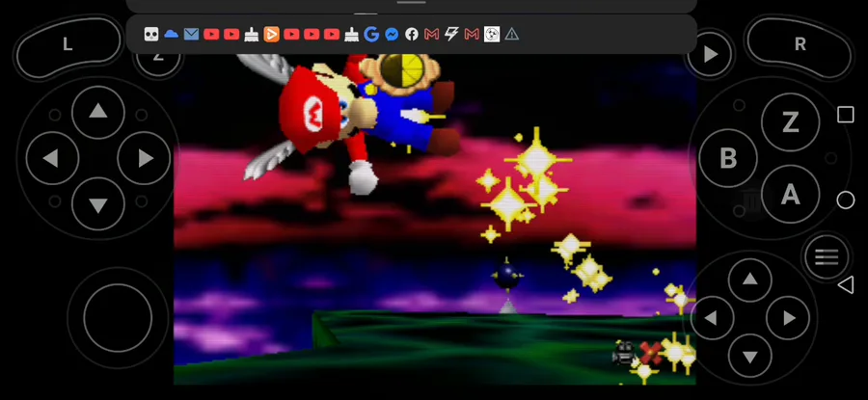The width and height of the screenshot is (868, 400).
Task: Push the left D-pad up arrow
Action: (98, 112)
